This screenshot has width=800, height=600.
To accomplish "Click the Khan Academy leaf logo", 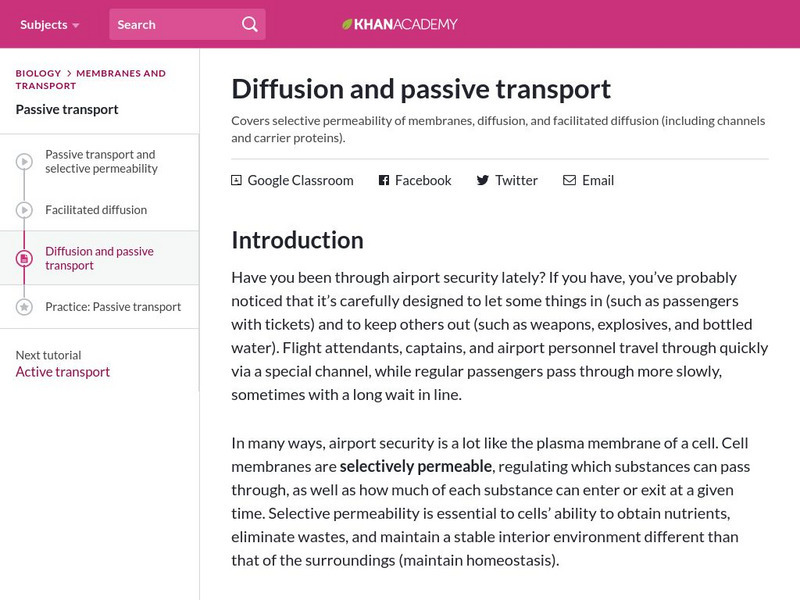I will click(347, 22).
